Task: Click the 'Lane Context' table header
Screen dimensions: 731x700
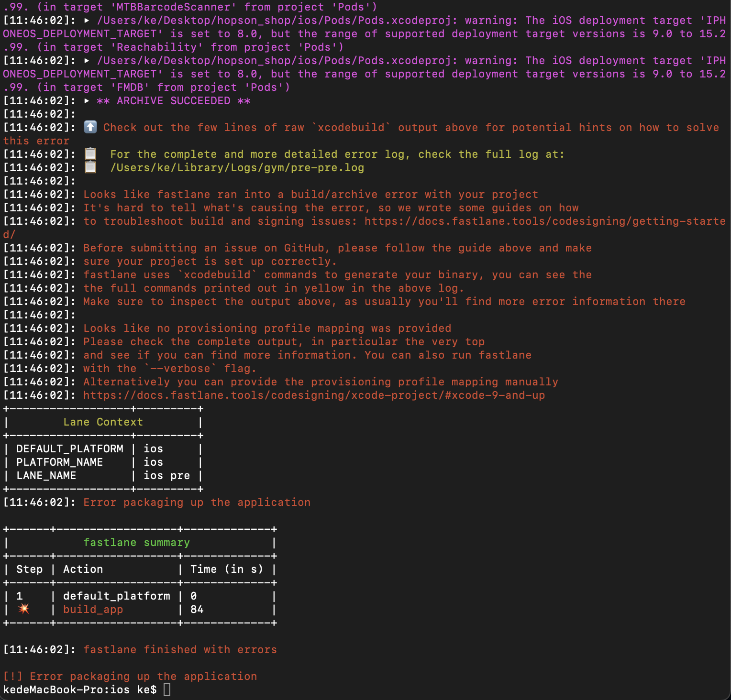Action: coord(103,422)
